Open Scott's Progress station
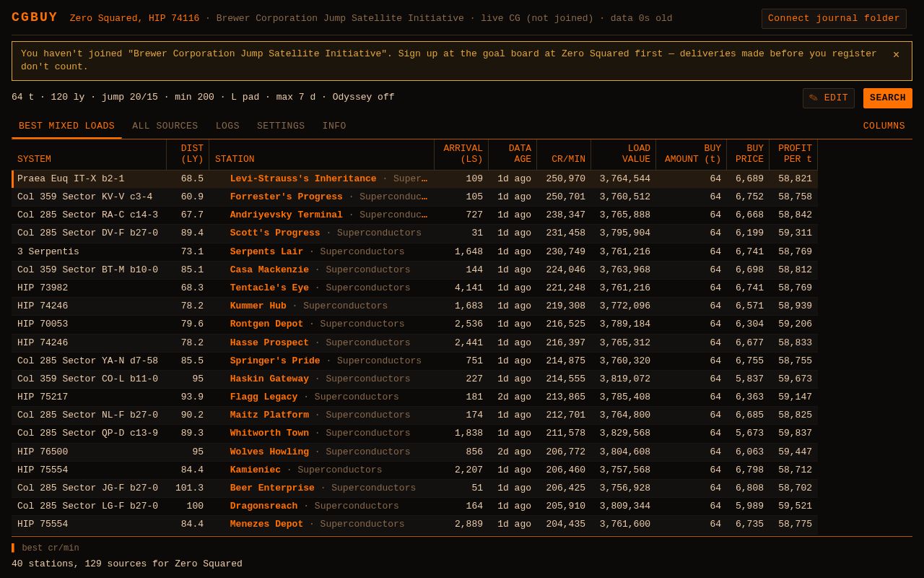Image resolution: width=924 pixels, height=578 pixels. [275, 233]
